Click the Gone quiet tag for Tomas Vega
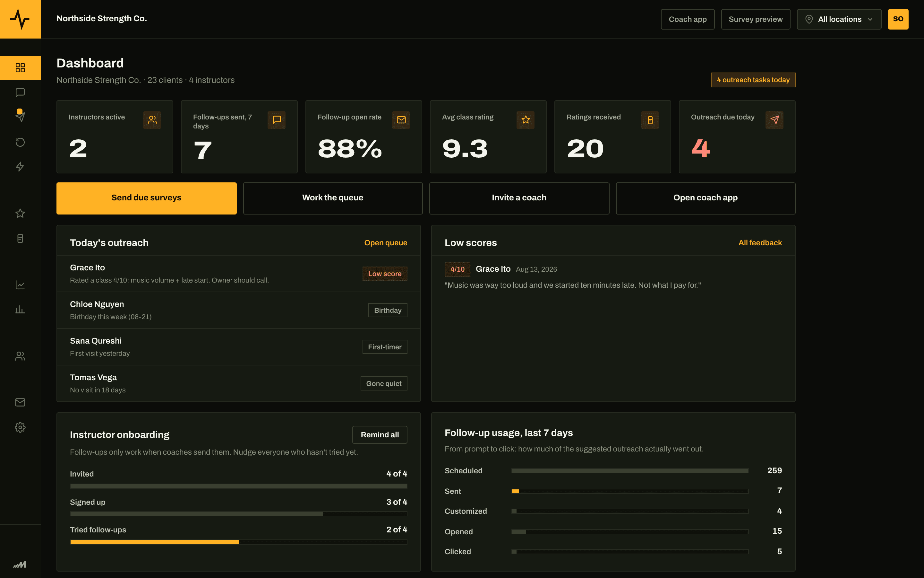The width and height of the screenshot is (924, 578). pyautogui.click(x=384, y=383)
